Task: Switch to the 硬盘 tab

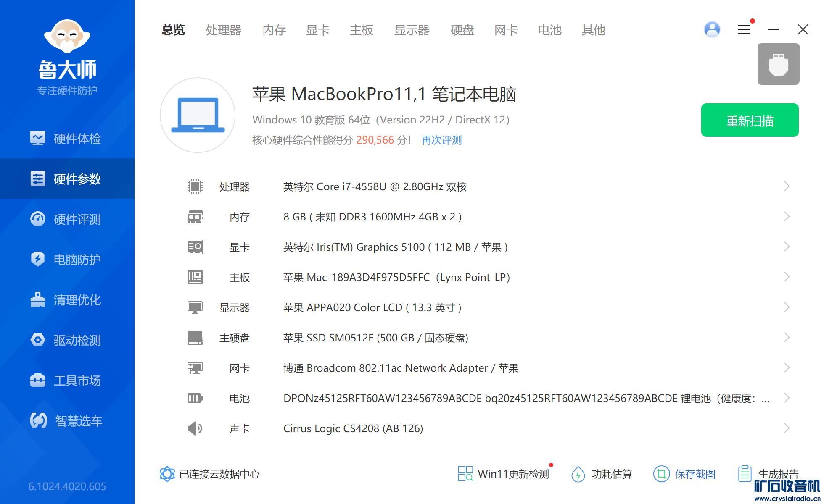Action: 462,30
